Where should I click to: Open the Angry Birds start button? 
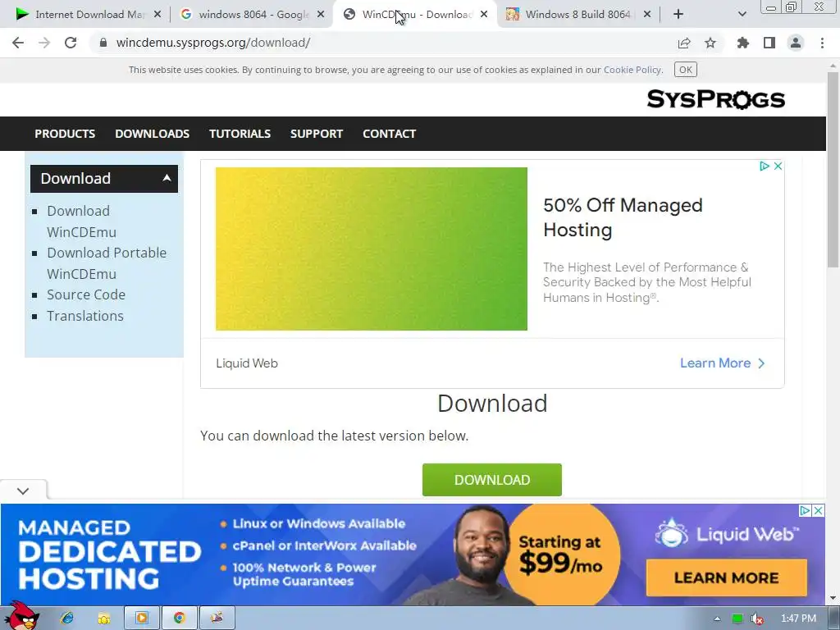(21, 616)
